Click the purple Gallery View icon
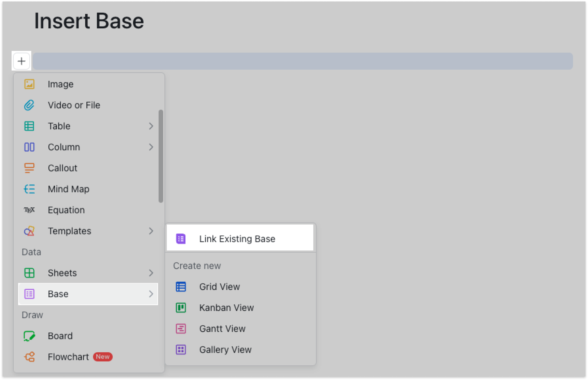The image size is (588, 380). tap(181, 350)
